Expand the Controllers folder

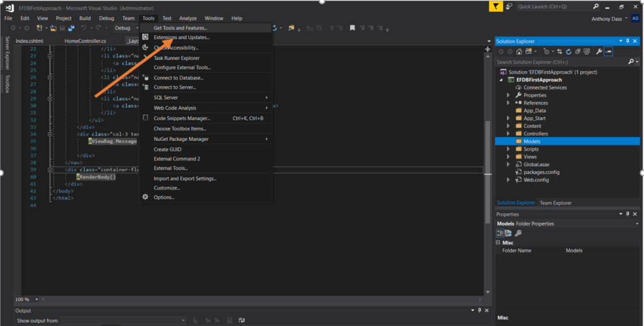click(x=508, y=133)
